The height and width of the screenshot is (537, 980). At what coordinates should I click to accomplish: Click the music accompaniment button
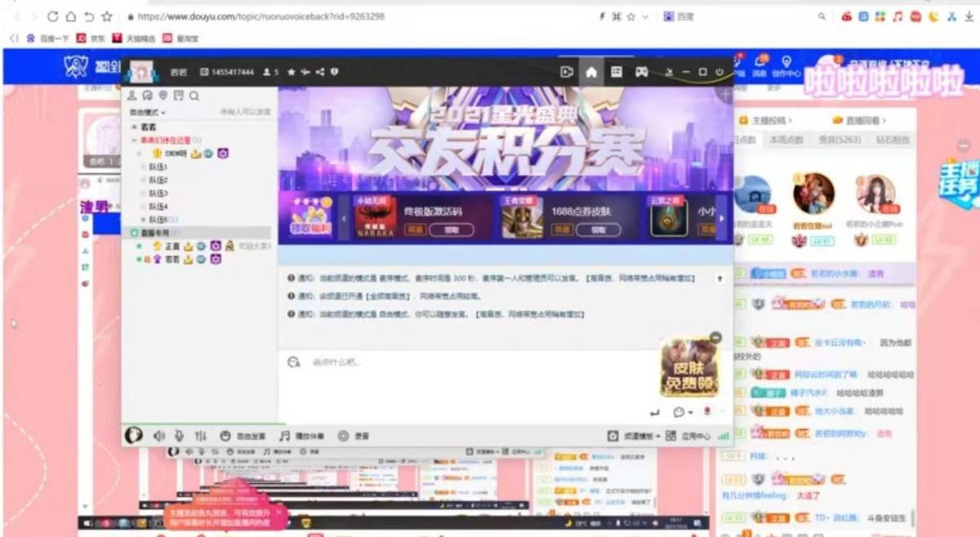[301, 436]
